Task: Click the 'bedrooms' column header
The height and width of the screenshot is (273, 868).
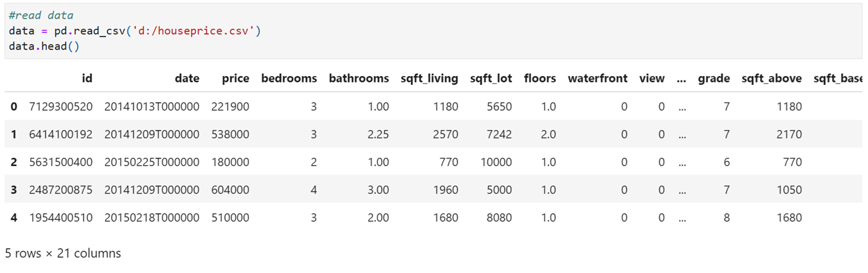Action: 289,79
